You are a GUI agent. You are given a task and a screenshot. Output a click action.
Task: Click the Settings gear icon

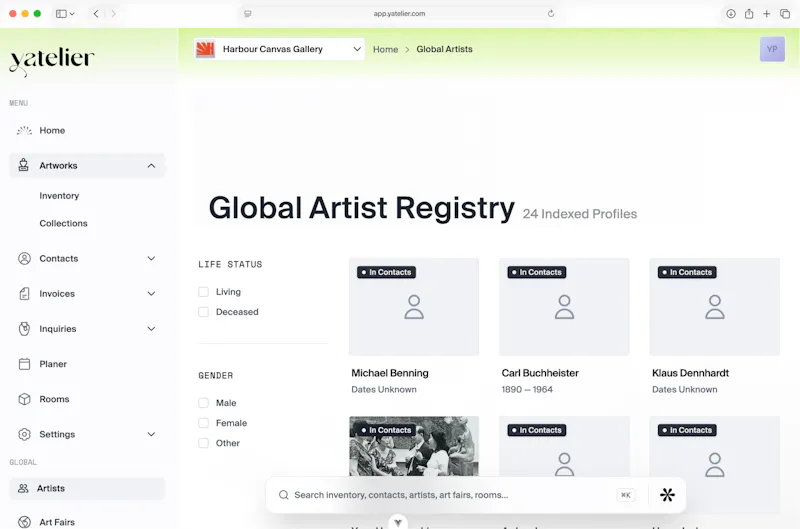(24, 435)
